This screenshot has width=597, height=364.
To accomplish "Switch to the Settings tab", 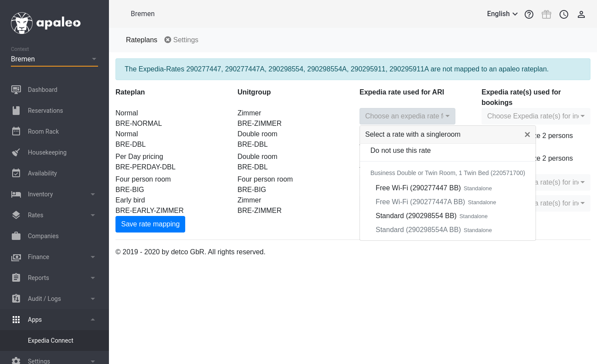I will (x=181, y=40).
